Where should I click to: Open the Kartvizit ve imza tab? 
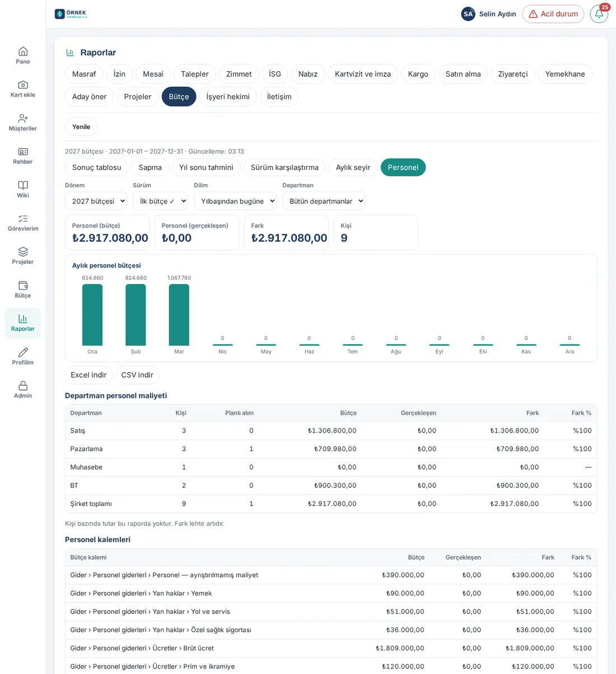(x=363, y=74)
